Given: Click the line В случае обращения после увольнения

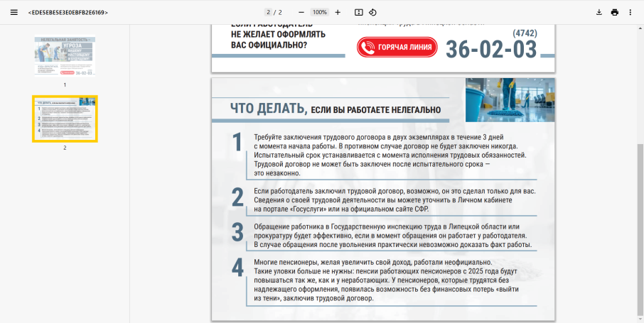Looking at the screenshot, I should point(392,245).
